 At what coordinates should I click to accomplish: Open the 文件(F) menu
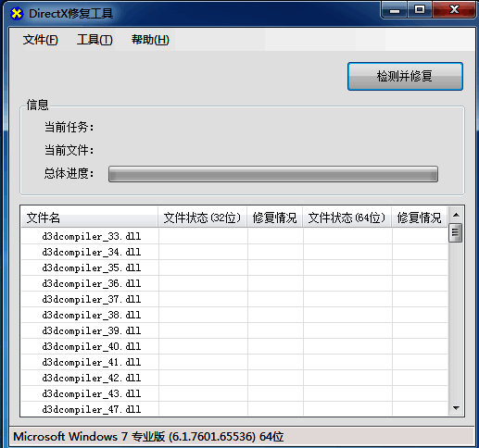pyautogui.click(x=40, y=40)
